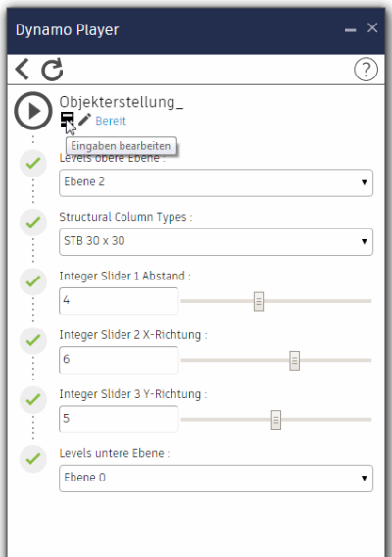Click the pencil edit script icon
The width and height of the screenshot is (392, 557).
[84, 120]
